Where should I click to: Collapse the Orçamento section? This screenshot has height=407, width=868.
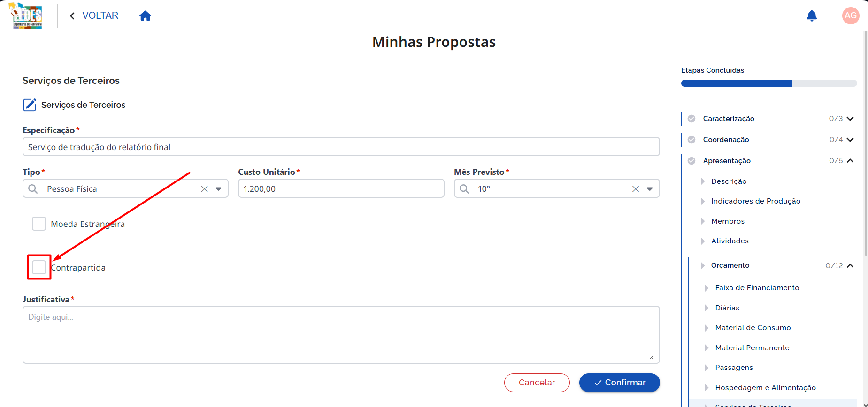850,265
